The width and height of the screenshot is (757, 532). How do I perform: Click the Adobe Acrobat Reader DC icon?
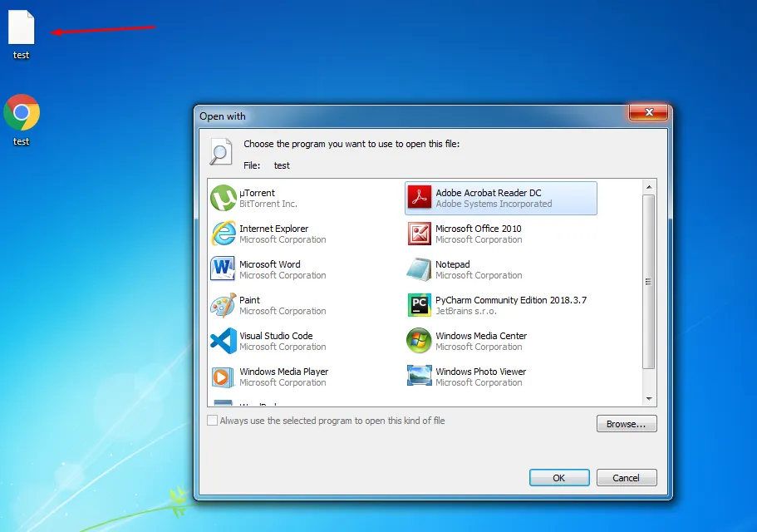tap(420, 199)
